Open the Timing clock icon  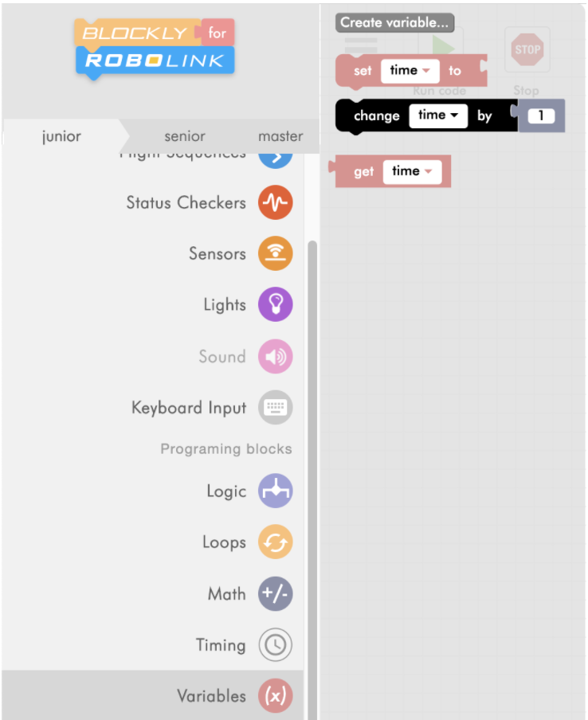[x=275, y=644]
